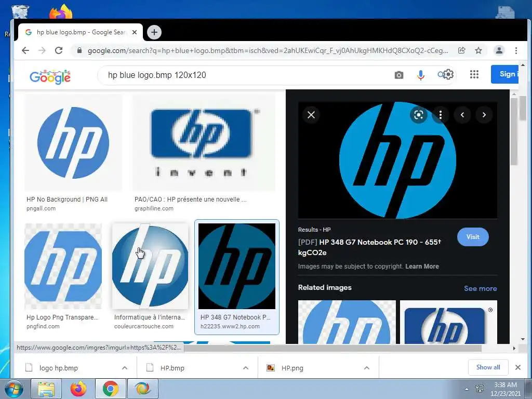Show hidden tray icons arrow
532x399 pixels.
(x=467, y=389)
